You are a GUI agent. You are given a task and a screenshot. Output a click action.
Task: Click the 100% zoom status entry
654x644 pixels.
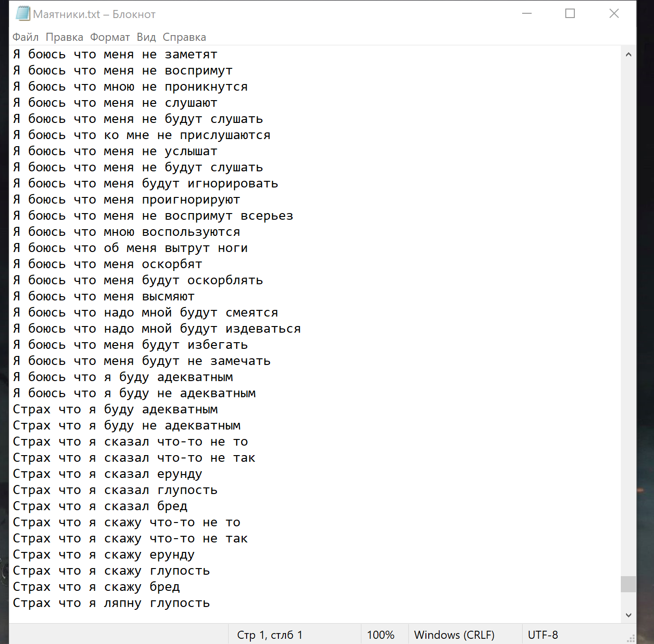(x=380, y=635)
